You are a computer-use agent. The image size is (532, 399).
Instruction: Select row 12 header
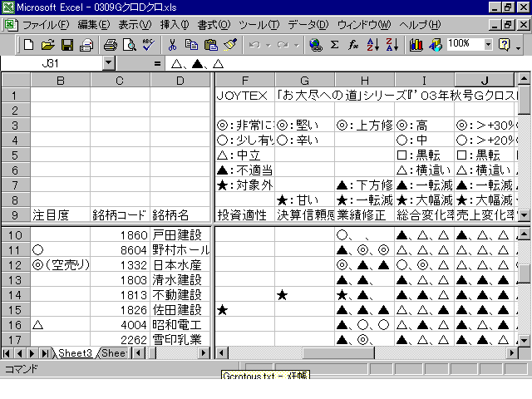tap(15, 265)
